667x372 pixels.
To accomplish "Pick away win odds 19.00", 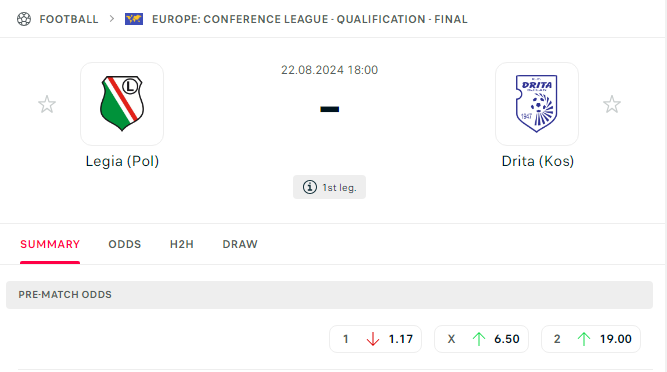I will coord(591,339).
